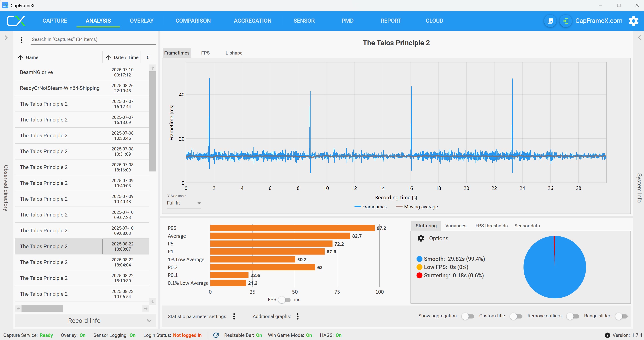This screenshot has width=644, height=340.
Task: Switch to the COMPARISON tab
Action: click(x=193, y=21)
